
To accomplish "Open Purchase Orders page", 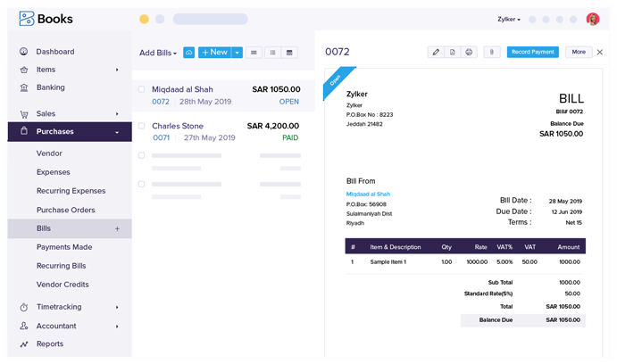I will [x=66, y=210].
